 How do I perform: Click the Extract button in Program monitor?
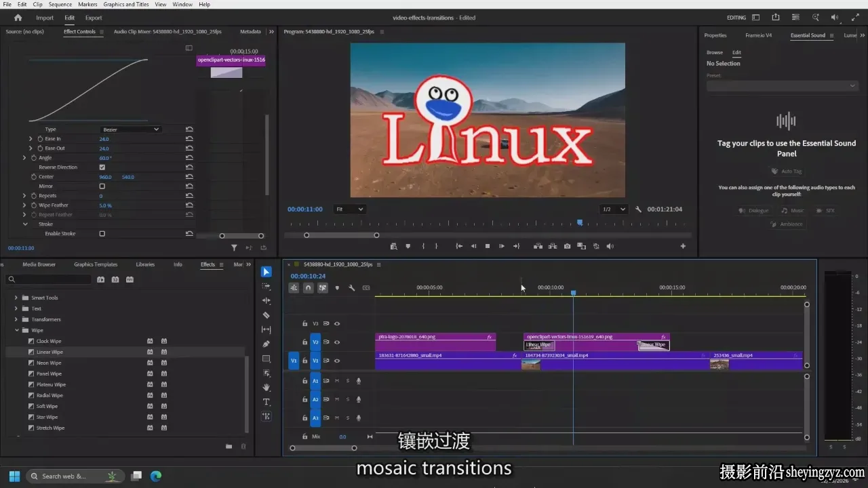pyautogui.click(x=552, y=246)
